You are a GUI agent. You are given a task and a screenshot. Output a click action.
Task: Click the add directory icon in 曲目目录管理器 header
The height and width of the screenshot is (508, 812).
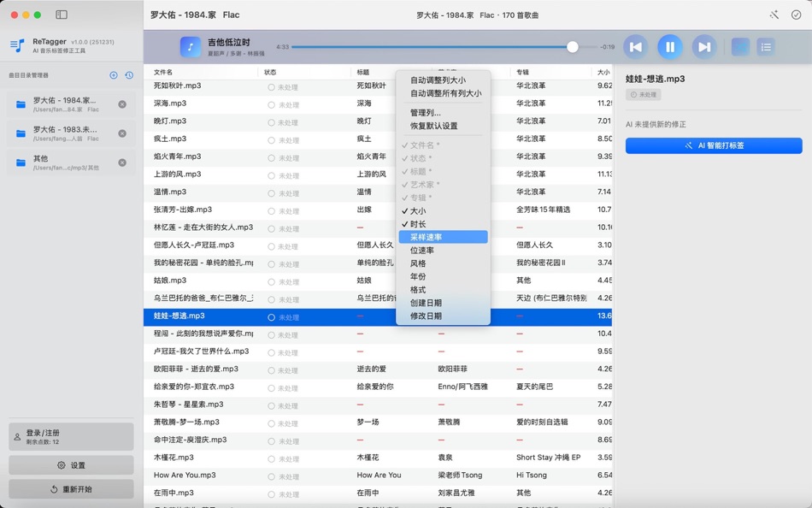coord(113,74)
